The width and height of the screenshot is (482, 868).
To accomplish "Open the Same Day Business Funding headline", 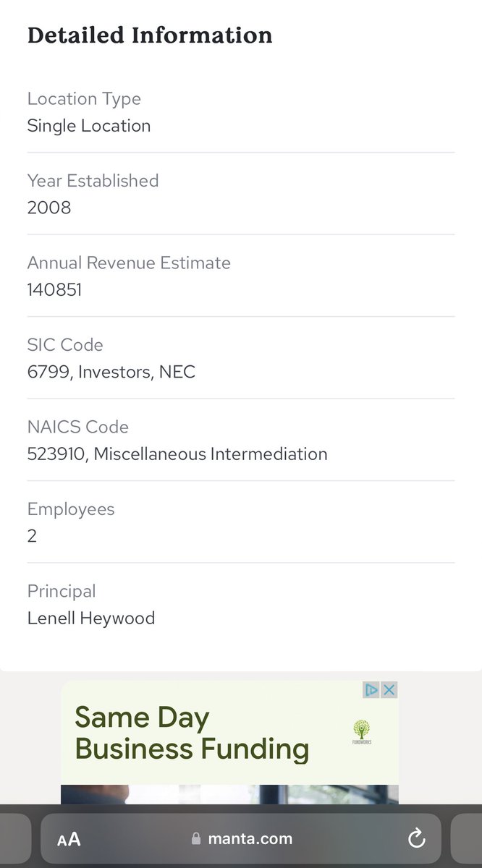I will pyautogui.click(x=192, y=733).
